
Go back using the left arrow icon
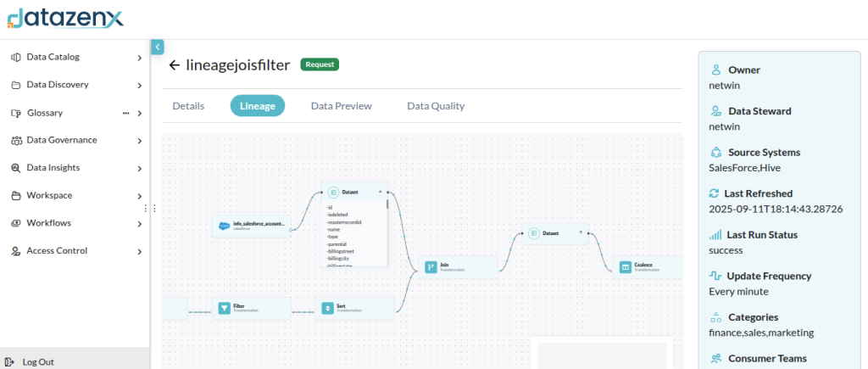(x=175, y=64)
